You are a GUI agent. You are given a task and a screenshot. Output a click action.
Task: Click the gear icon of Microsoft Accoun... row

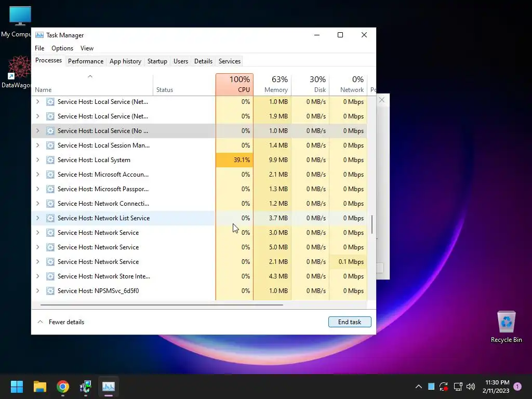[x=50, y=175]
